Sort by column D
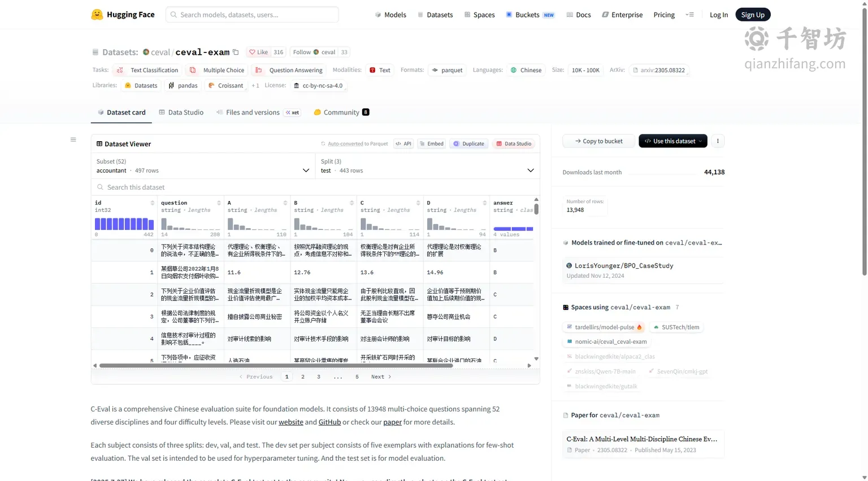The image size is (868, 481). 484,203
